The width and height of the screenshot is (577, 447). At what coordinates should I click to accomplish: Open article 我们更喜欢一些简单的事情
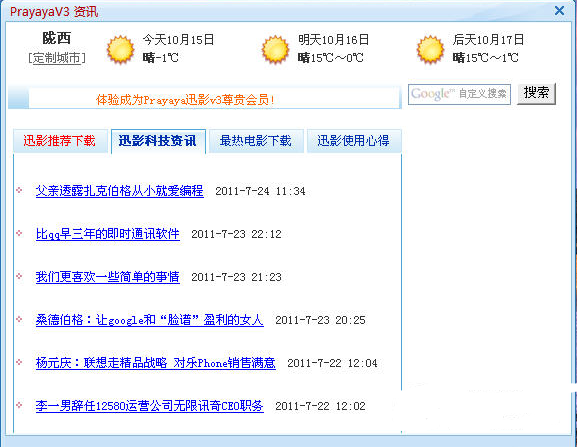coord(107,277)
